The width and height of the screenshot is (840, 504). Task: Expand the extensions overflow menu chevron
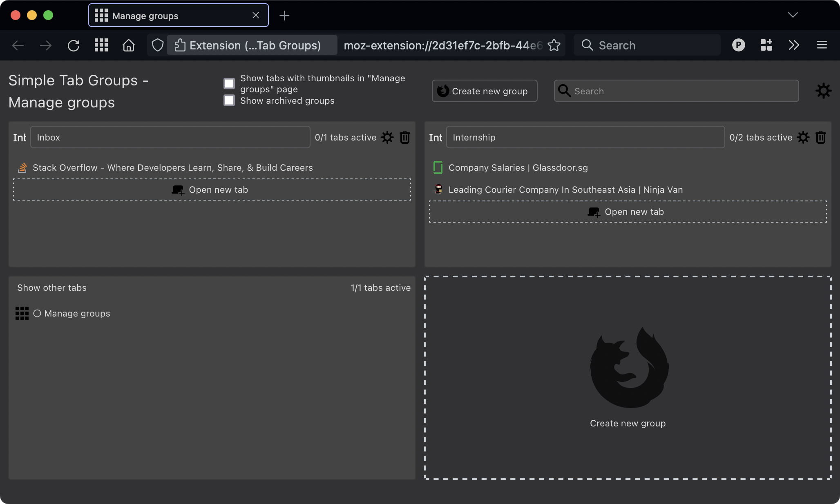(794, 45)
